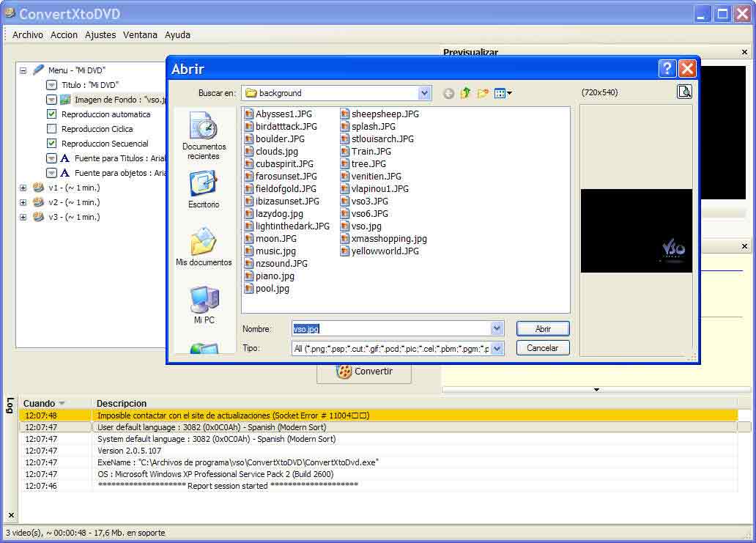Image resolution: width=756 pixels, height=543 pixels.
Task: Select file vso.jpg in the list
Action: [x=361, y=226]
